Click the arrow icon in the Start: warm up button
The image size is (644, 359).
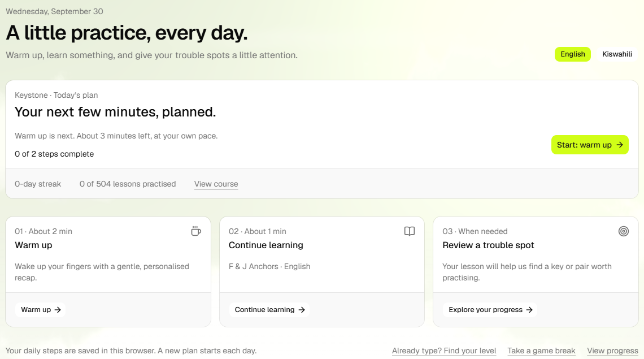(x=620, y=145)
